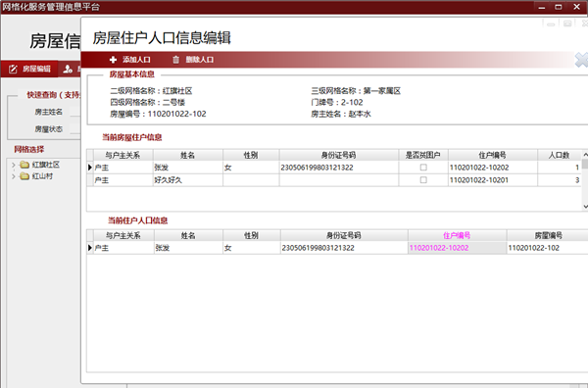Select the highlighted pink 110201022-10202 cell
Viewport: 588px width, 388px height.
coord(457,248)
